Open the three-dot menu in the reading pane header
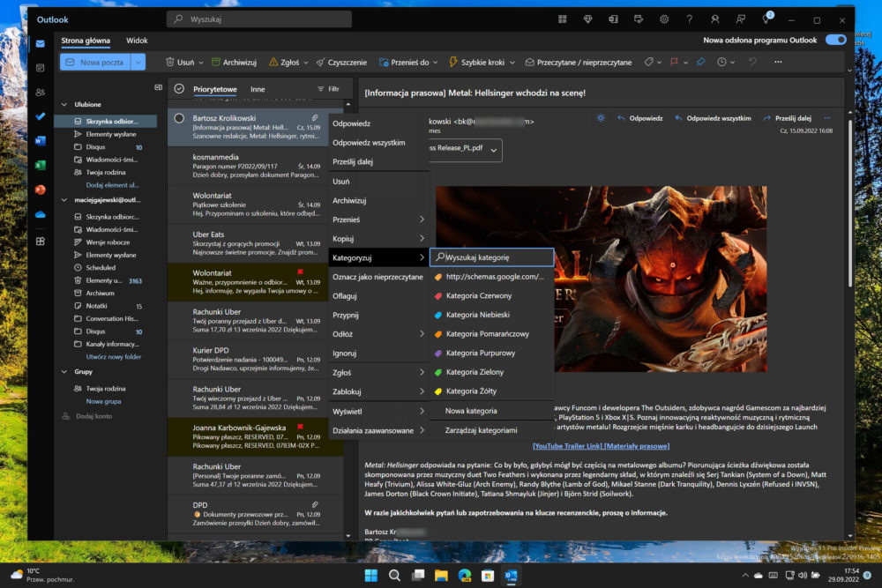The image size is (882, 588). [827, 118]
